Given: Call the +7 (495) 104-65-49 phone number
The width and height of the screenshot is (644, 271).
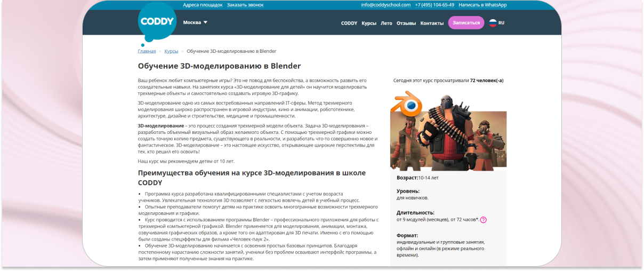Looking at the screenshot, I should (434, 5).
